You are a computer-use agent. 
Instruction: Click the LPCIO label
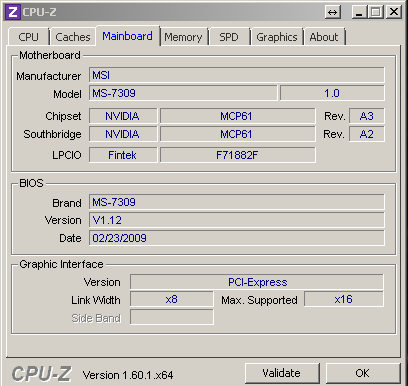[67, 155]
